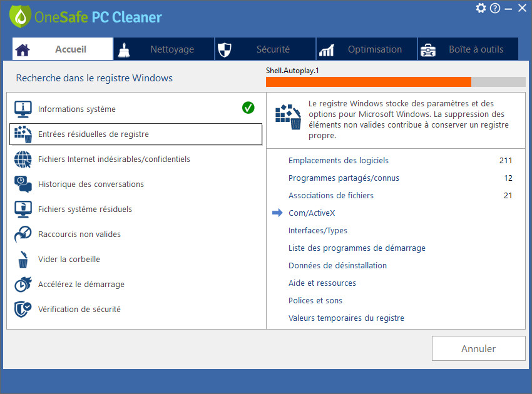This screenshot has height=394, width=532.
Task: Select Informations système row
Action: point(136,109)
